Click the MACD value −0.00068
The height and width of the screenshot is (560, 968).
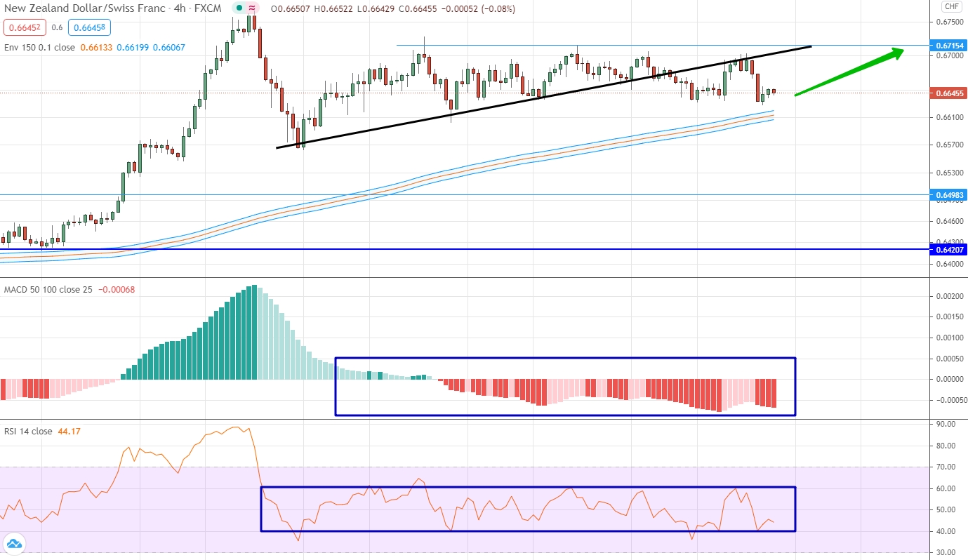tap(117, 289)
